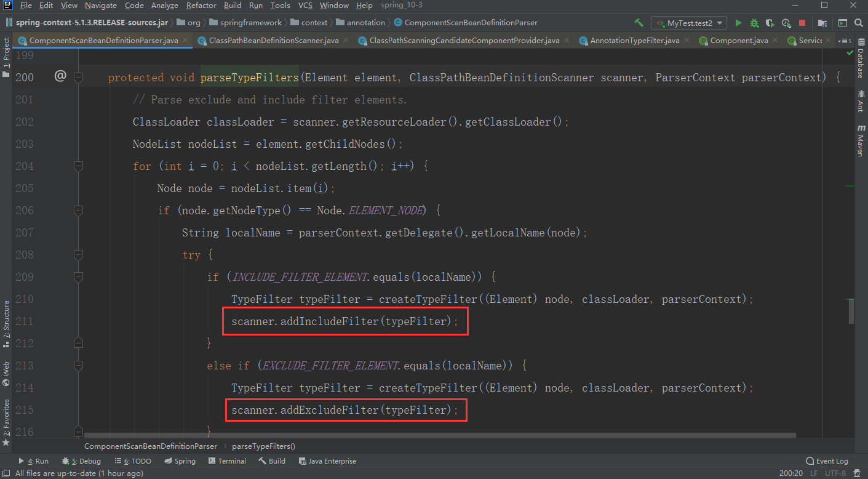Open the Refactor menu
This screenshot has width=868, height=479.
click(x=201, y=6)
